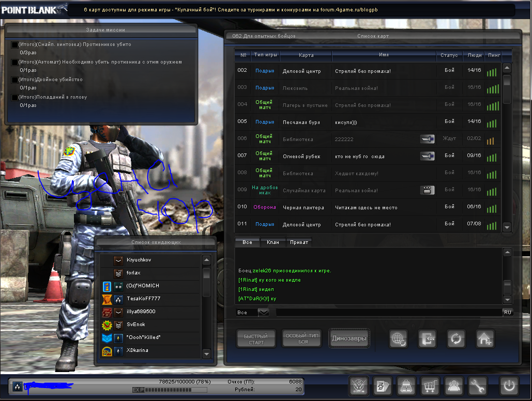
Task: Open the inventory backpack icon
Action: coord(406,386)
